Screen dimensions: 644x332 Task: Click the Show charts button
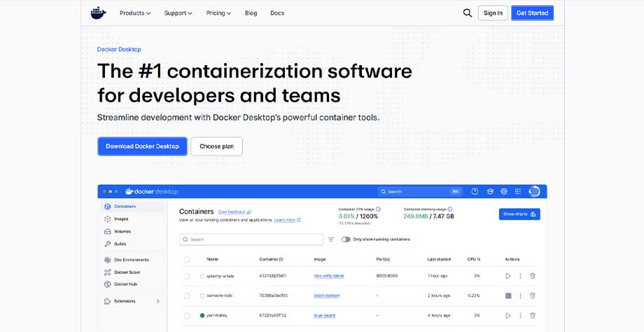click(519, 214)
